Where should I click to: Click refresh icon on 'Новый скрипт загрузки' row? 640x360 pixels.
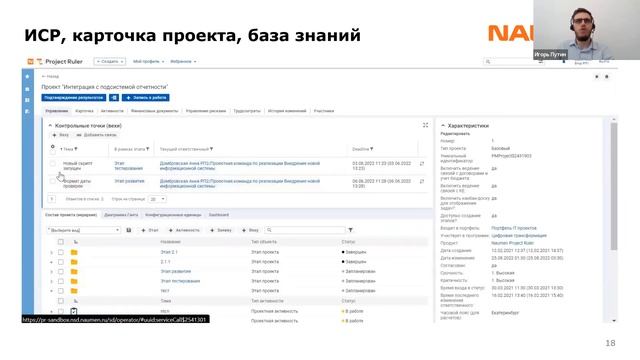422,164
